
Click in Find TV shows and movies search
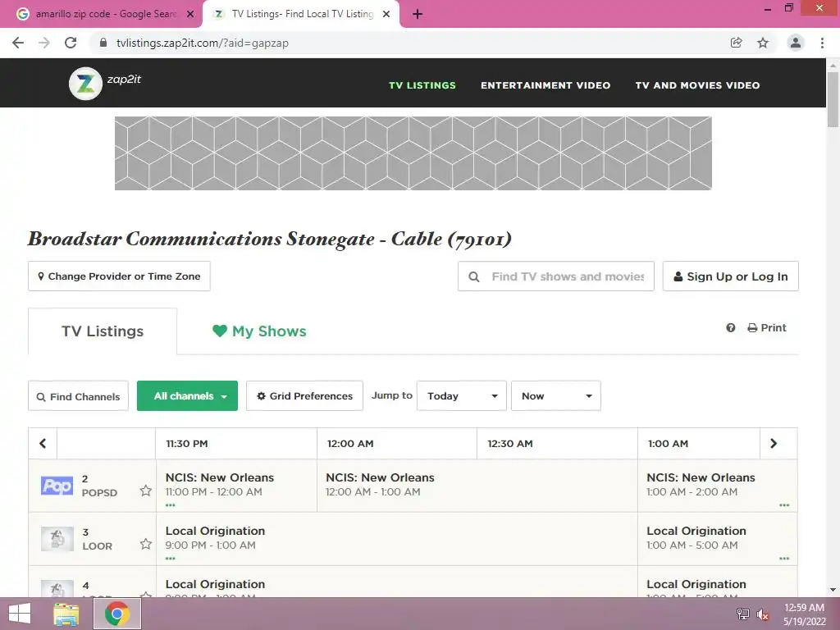point(556,276)
